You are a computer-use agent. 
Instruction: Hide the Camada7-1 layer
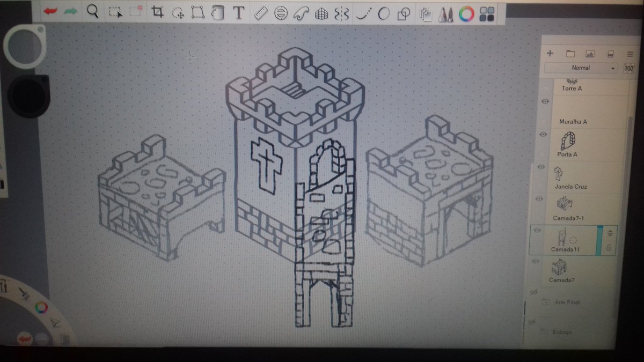click(540, 199)
